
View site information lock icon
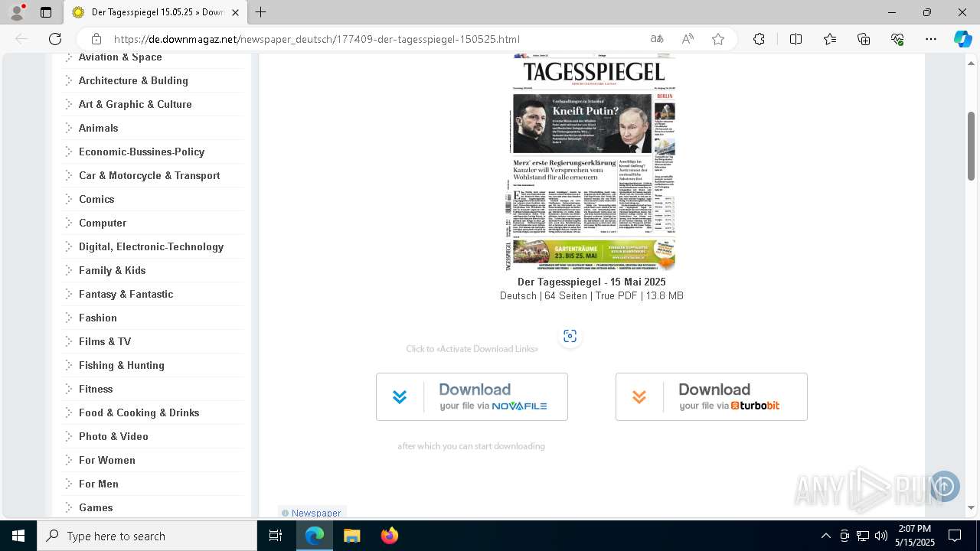(x=96, y=39)
